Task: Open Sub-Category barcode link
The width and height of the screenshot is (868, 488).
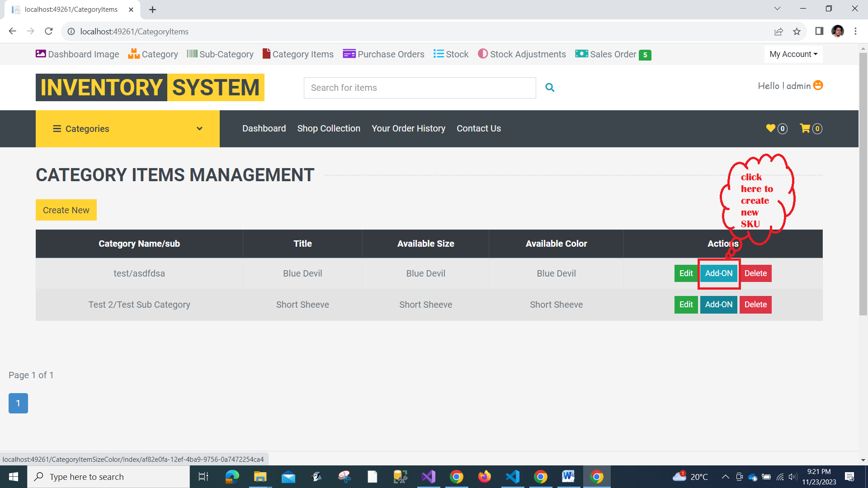Action: 220,54
